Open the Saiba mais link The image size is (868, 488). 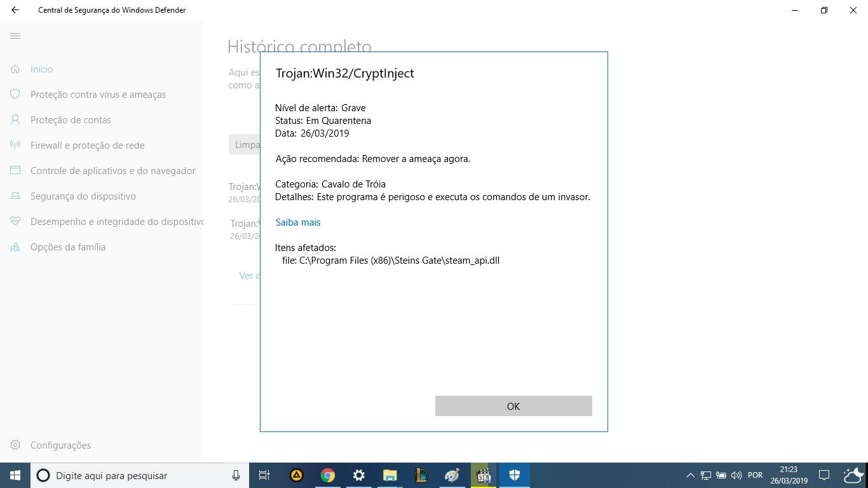click(x=298, y=222)
